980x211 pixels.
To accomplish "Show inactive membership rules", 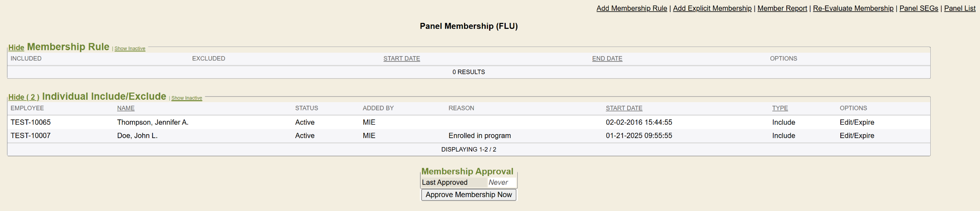I will tap(130, 48).
